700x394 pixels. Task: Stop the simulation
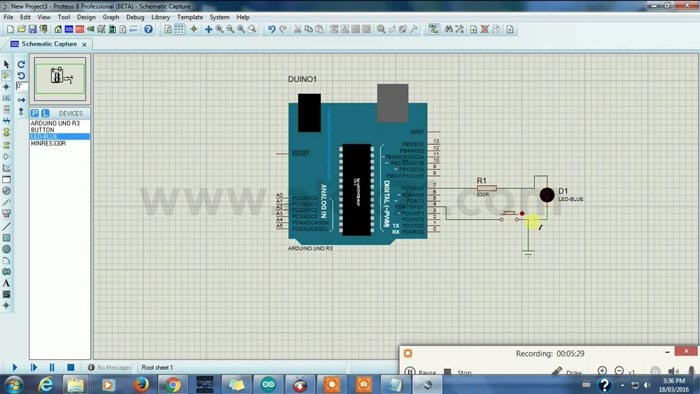pos(71,367)
